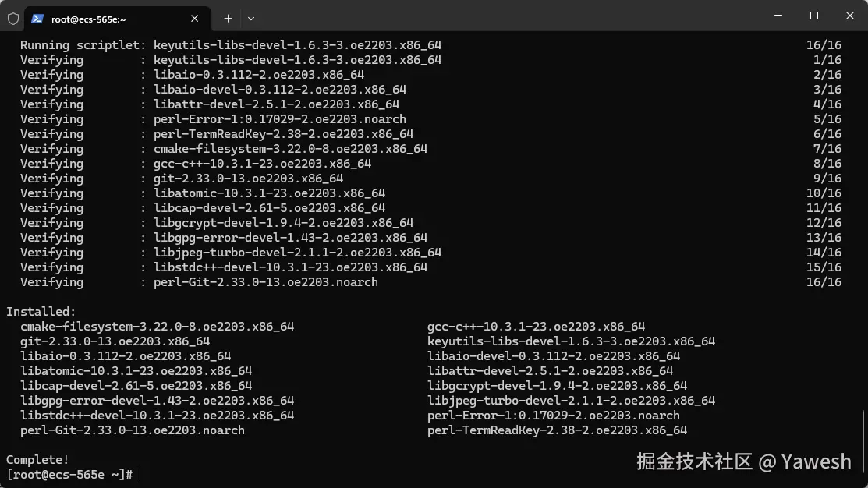Screen dimensions: 868x488
Task: Click the "Complete!" text
Action: tap(37, 460)
